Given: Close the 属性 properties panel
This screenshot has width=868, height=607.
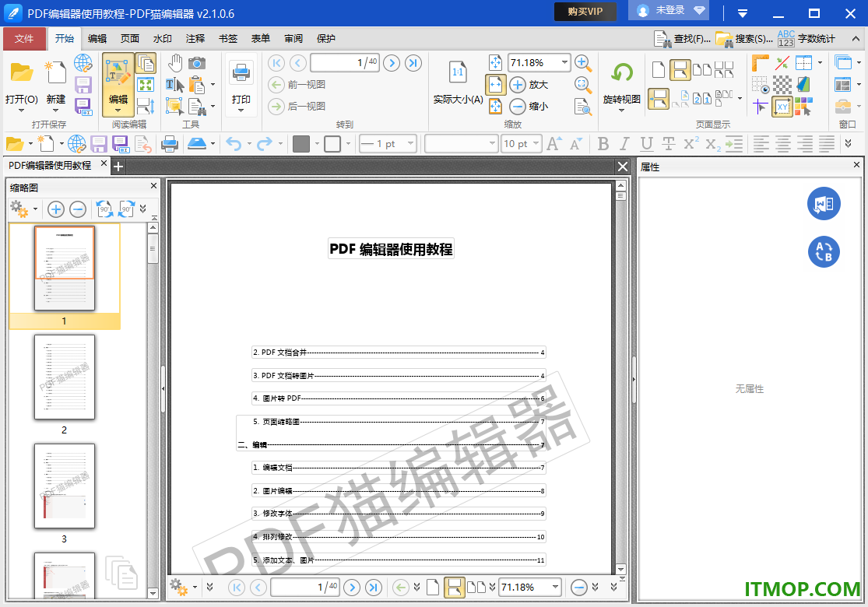Looking at the screenshot, I should [856, 165].
